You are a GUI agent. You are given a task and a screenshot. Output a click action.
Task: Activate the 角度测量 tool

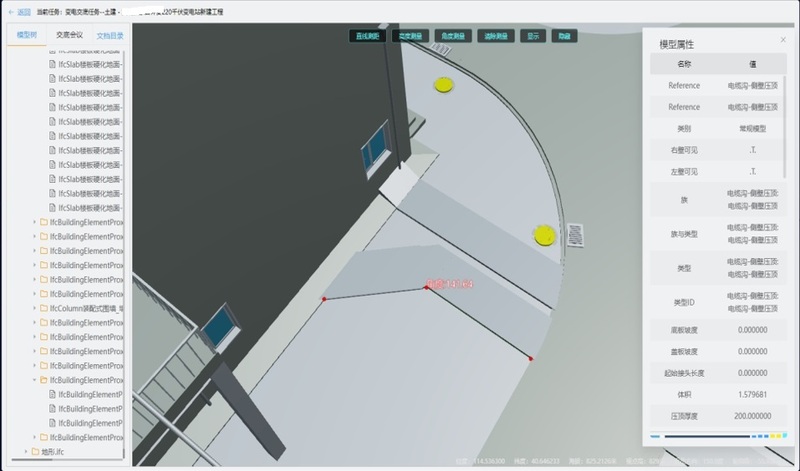tap(453, 36)
